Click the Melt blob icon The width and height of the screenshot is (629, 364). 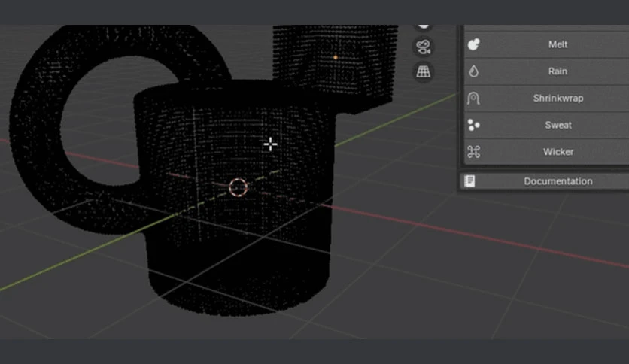coord(474,44)
